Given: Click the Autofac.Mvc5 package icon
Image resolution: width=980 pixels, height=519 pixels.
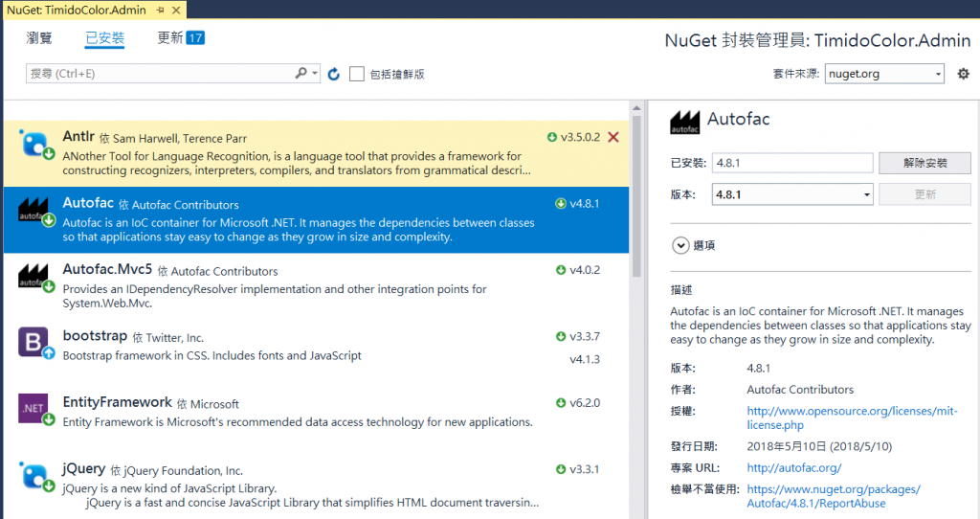Looking at the screenshot, I should click(35, 277).
